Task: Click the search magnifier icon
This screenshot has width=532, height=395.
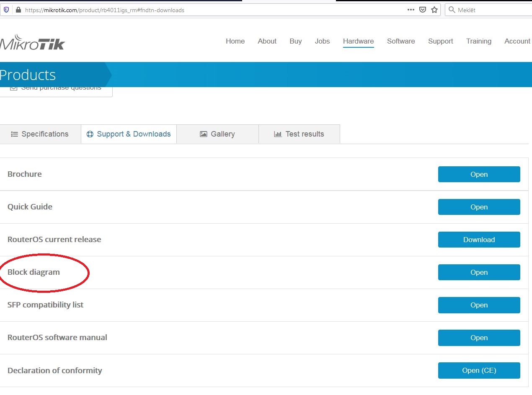Action: click(x=452, y=10)
